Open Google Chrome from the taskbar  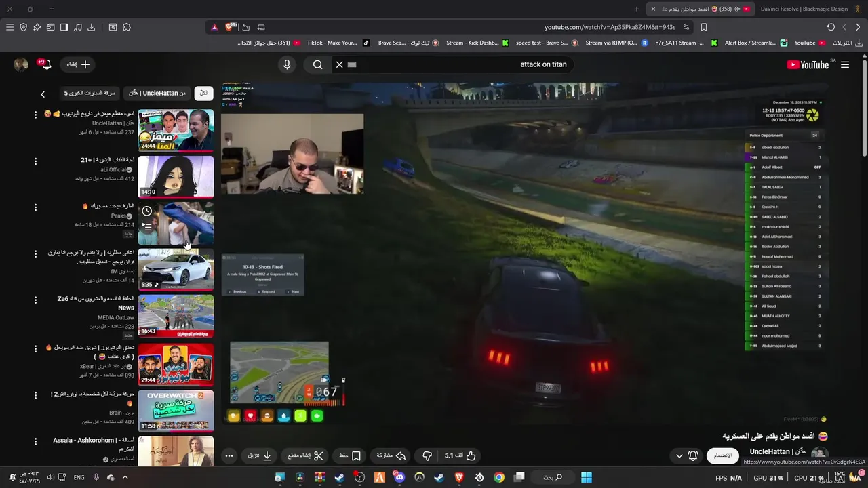499,477
